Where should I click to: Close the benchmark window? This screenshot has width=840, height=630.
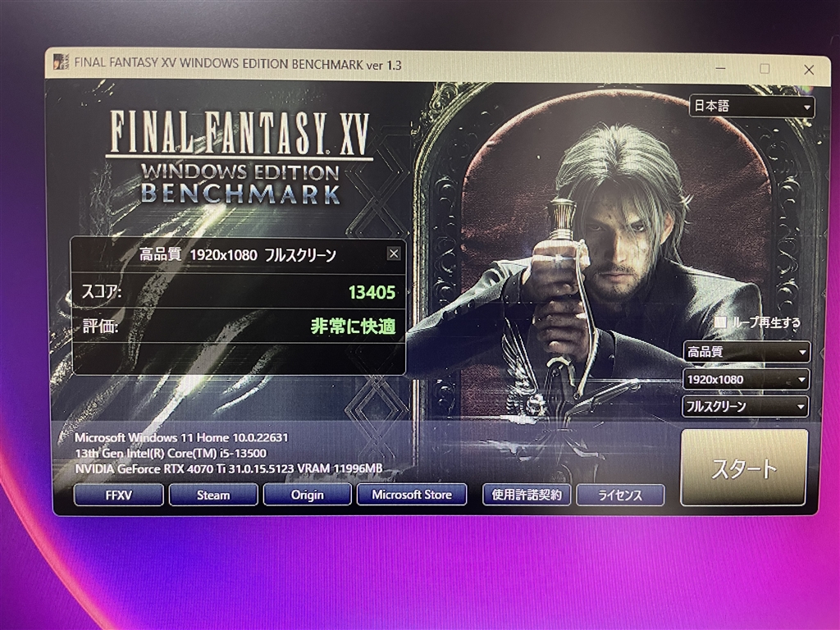(809, 70)
